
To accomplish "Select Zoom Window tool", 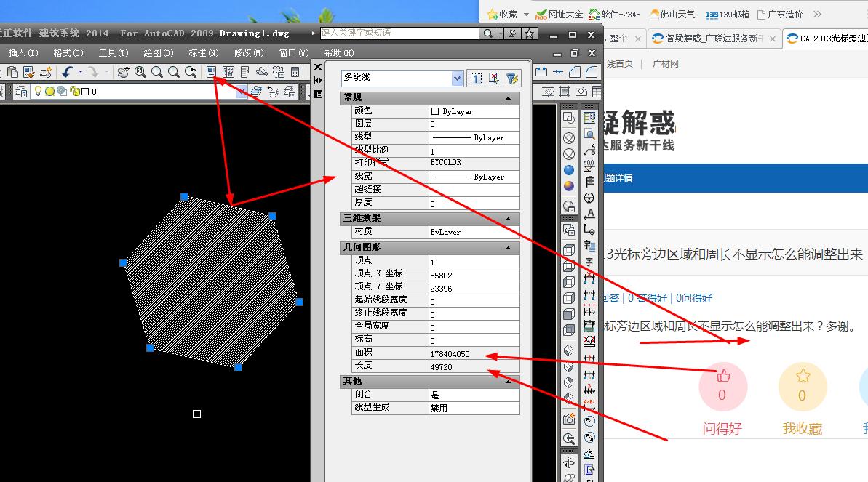I will tap(140, 72).
